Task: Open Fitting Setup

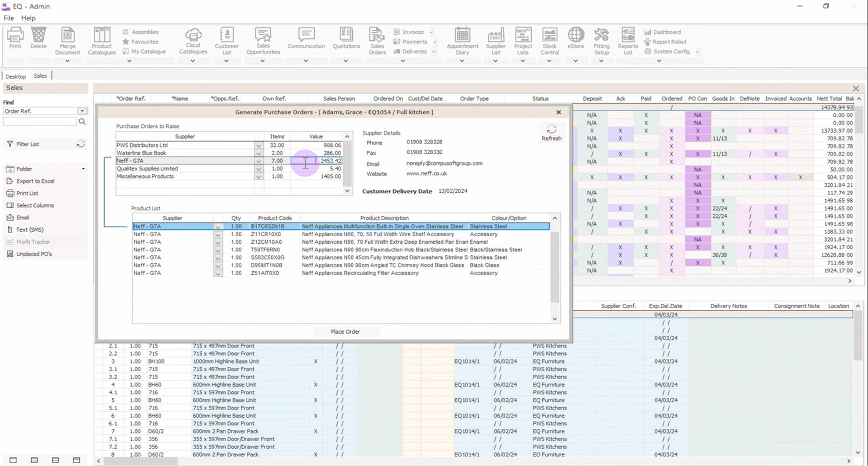Action: point(601,41)
